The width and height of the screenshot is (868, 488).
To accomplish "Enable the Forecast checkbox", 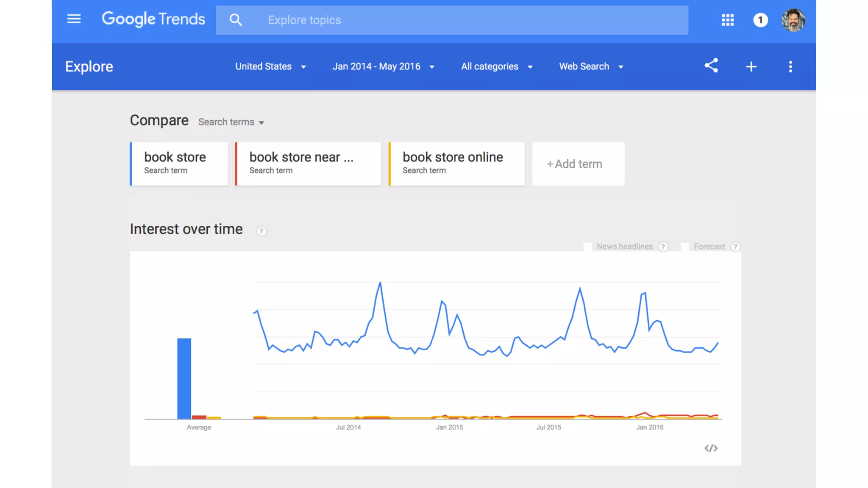I will (685, 247).
